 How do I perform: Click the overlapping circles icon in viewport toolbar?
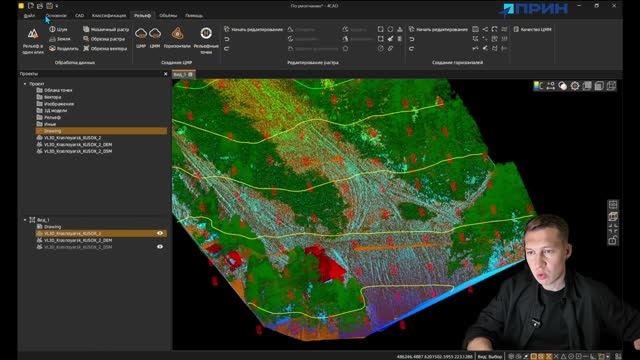(x=562, y=86)
